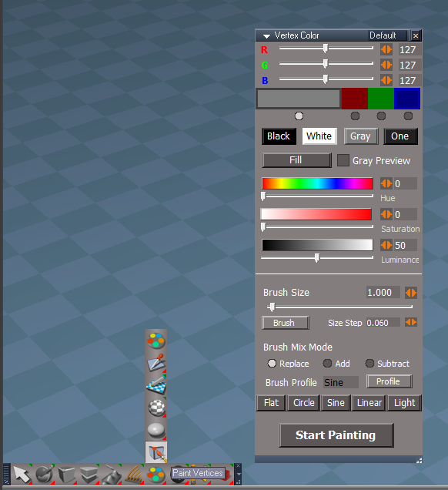The height and width of the screenshot is (490, 448).
Task: Pick the eyedropper on plane icon in the flyout
Action: (156, 363)
